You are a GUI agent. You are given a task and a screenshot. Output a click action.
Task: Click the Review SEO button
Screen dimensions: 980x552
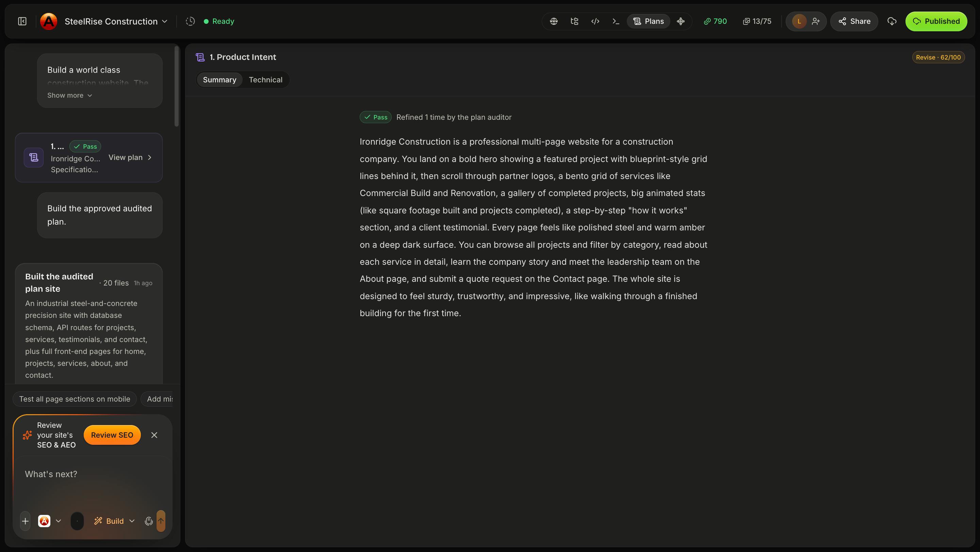click(112, 435)
